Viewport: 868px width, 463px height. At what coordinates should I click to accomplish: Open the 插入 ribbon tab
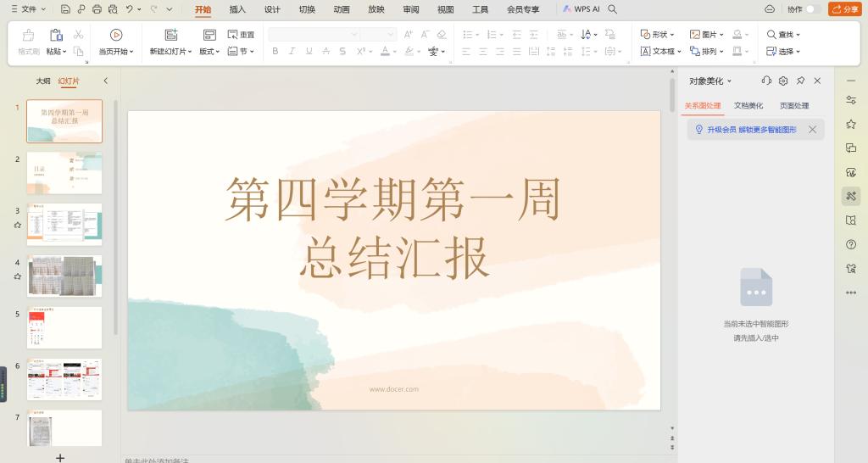[x=237, y=9]
